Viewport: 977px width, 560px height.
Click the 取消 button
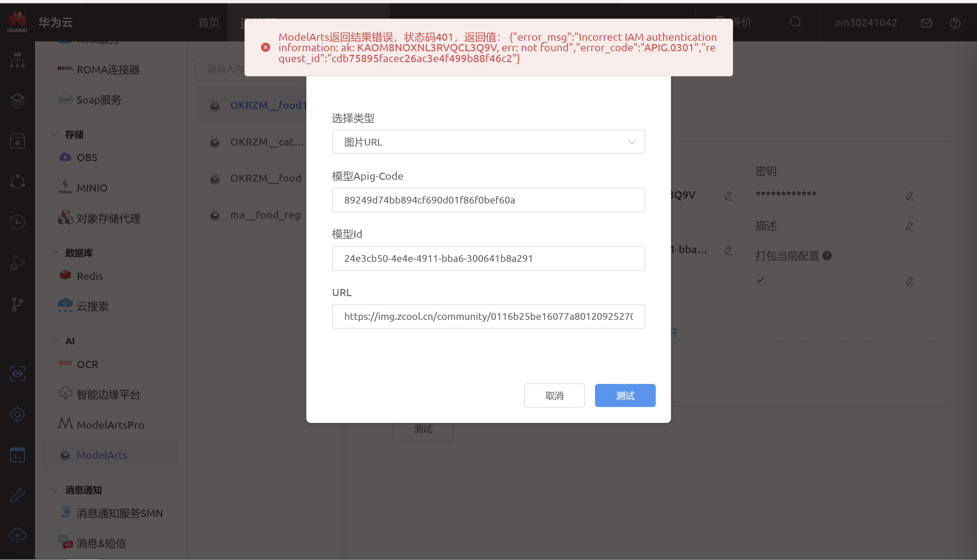554,395
